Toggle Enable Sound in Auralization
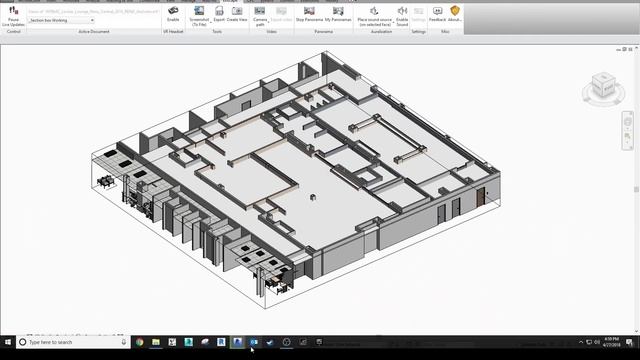This screenshot has height=360, width=640. [x=402, y=16]
